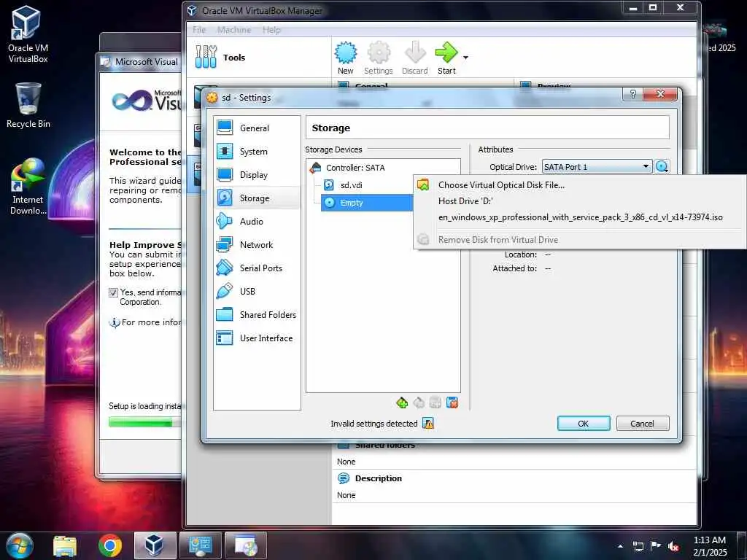This screenshot has width=747, height=560.
Task: Click the settings dialog help question button
Action: click(x=632, y=94)
